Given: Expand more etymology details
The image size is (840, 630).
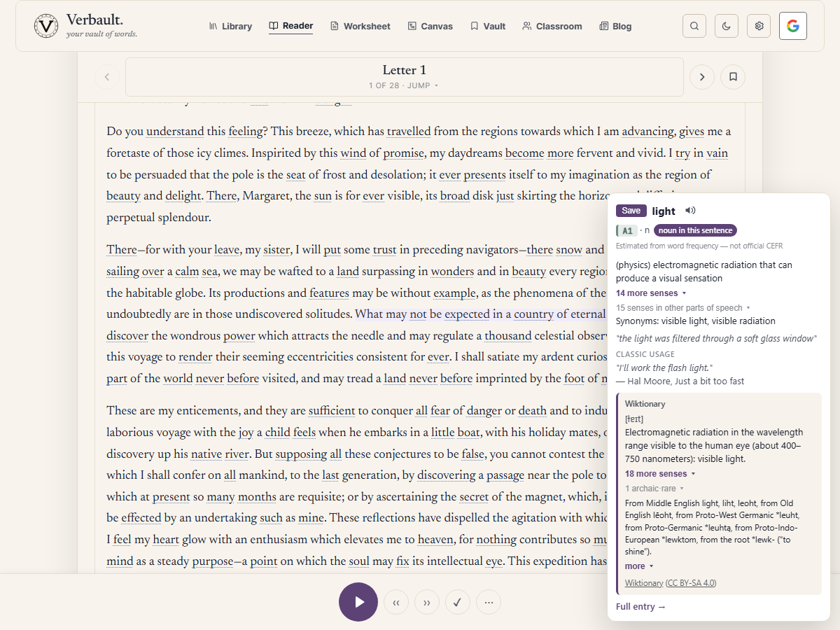Looking at the screenshot, I should click(639, 566).
